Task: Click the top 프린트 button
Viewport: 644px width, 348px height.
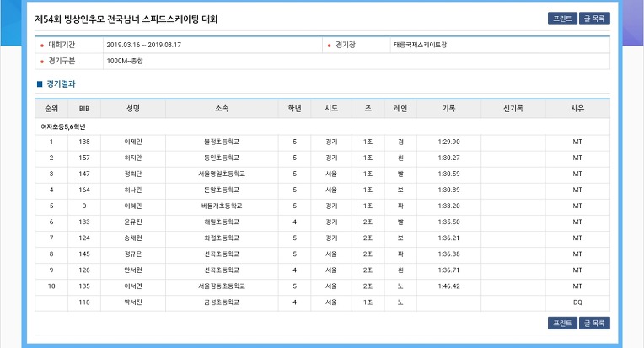Action: click(562, 19)
